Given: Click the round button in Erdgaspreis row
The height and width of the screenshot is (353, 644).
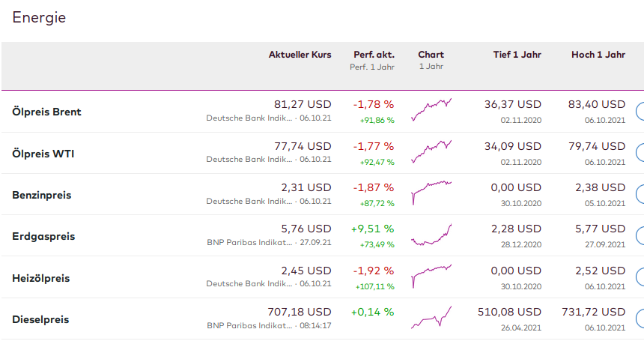Looking at the screenshot, I should point(640,236).
